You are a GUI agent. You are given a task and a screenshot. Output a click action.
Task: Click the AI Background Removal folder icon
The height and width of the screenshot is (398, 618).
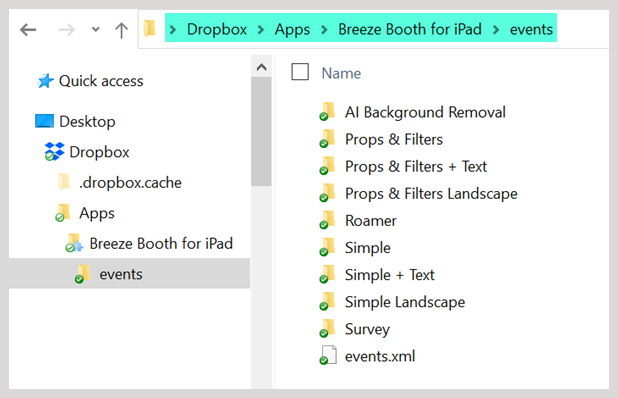[327, 112]
